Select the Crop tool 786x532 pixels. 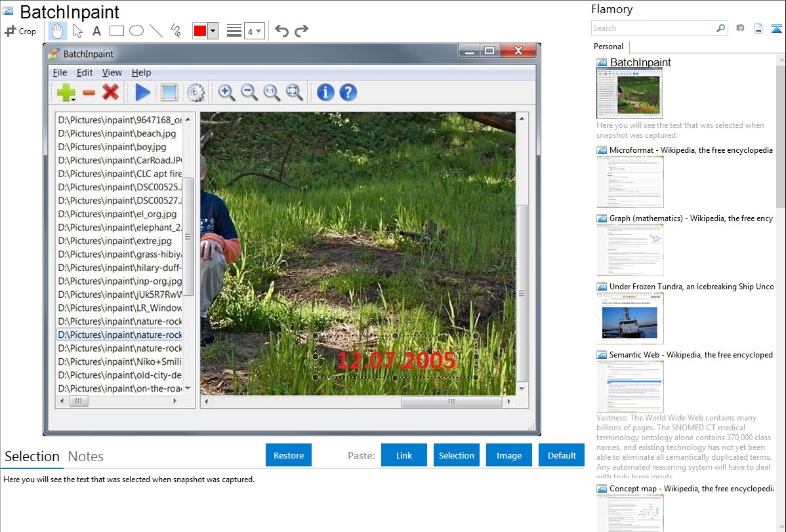point(20,31)
